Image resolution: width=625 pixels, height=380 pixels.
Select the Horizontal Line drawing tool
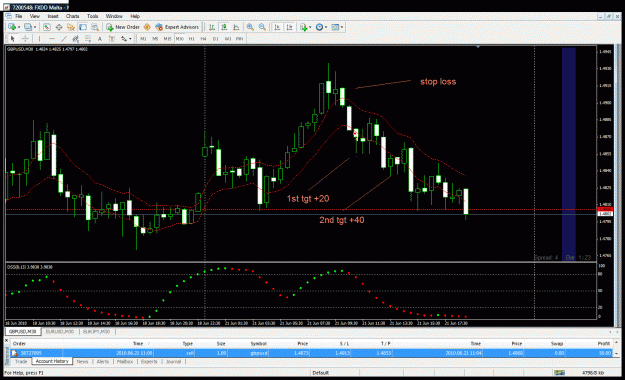coord(51,39)
